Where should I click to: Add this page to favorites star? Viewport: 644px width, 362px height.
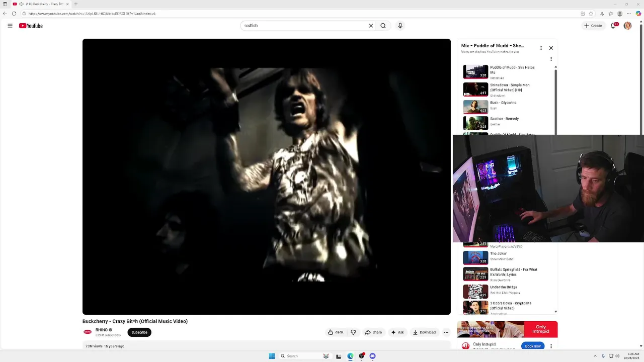(591, 14)
